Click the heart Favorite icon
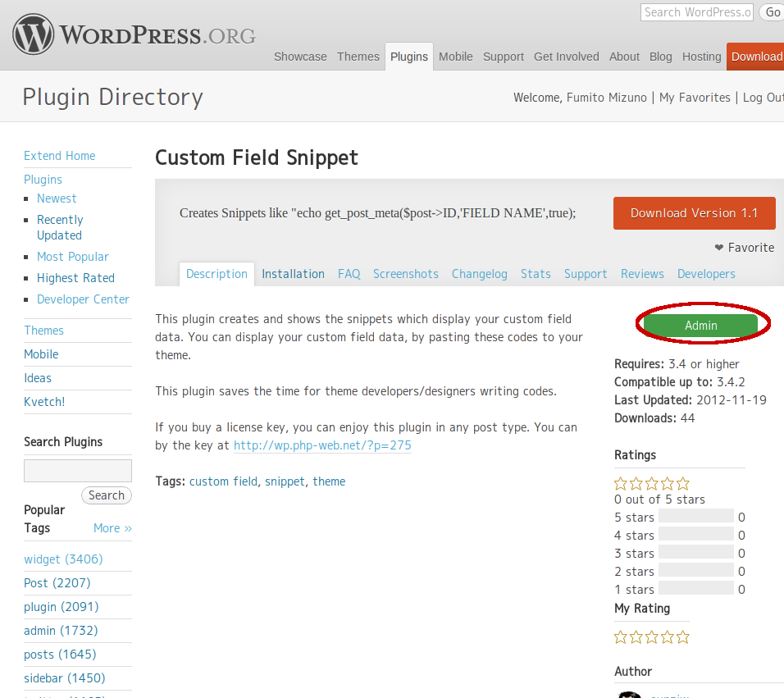 point(719,248)
